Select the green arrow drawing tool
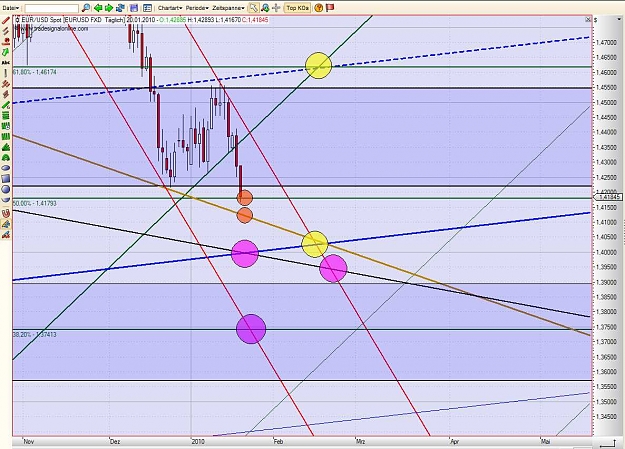The image size is (625, 449). pos(6,52)
